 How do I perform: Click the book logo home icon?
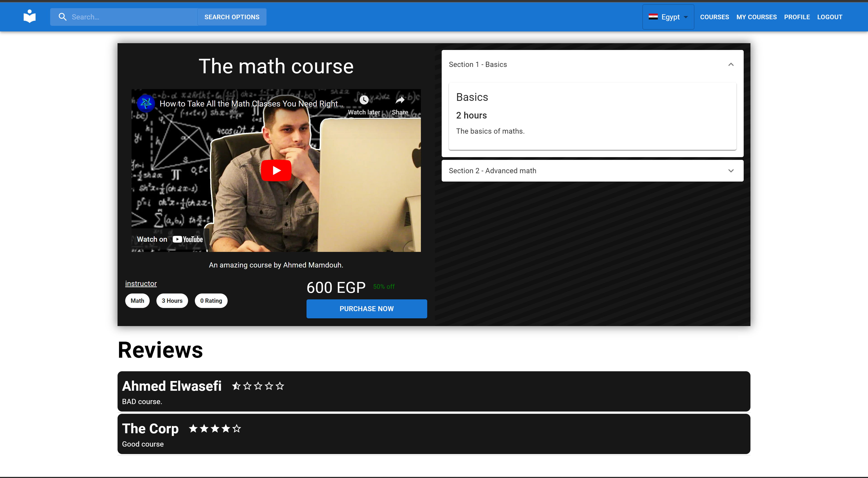click(30, 17)
